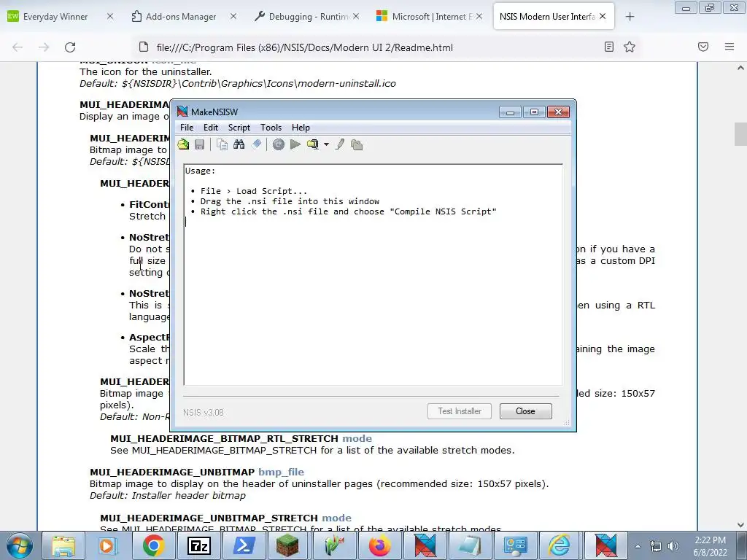Click the Save to Pocket icon
Screen dimensions: 747x560
tap(703, 47)
